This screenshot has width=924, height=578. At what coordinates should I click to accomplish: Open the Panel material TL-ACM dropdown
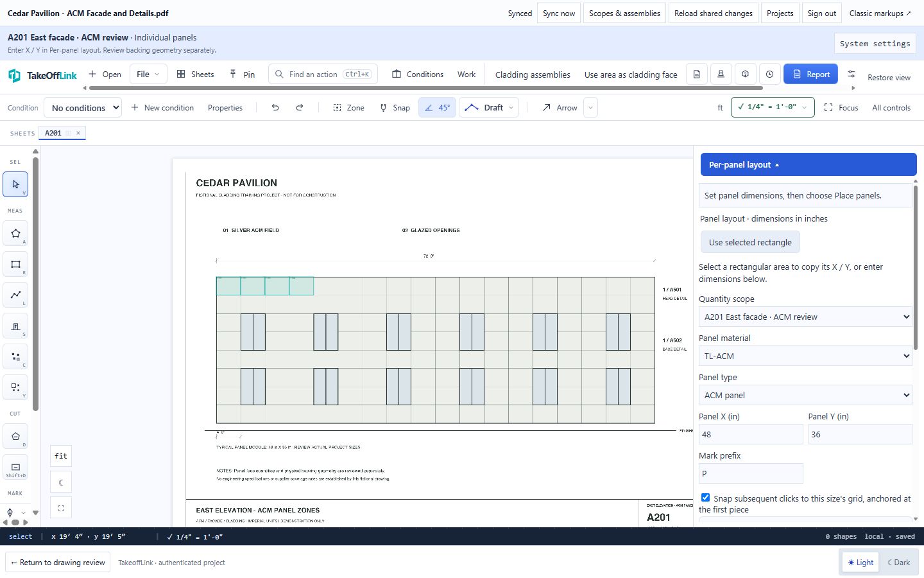(805, 356)
